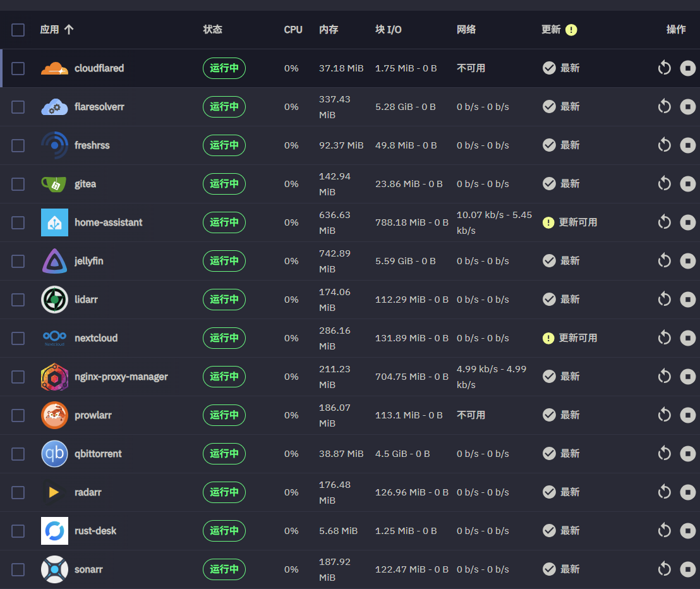Tick the prowlarr row checkbox
This screenshot has width=700, height=589.
18,415
